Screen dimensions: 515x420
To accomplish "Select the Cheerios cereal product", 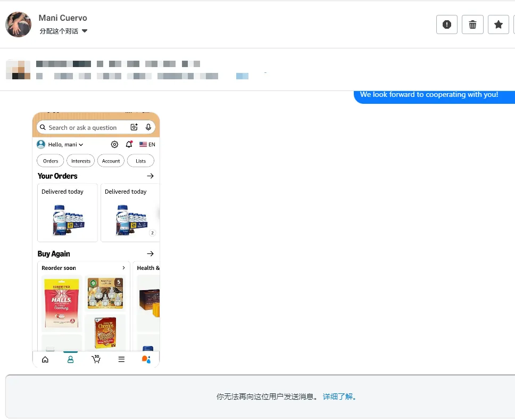I will [105, 332].
